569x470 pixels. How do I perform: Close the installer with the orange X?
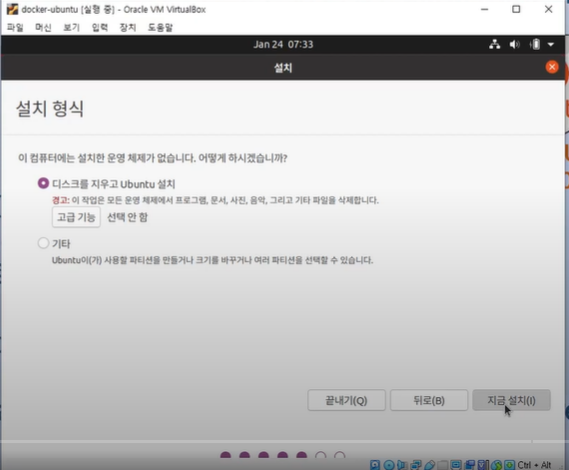[552, 67]
